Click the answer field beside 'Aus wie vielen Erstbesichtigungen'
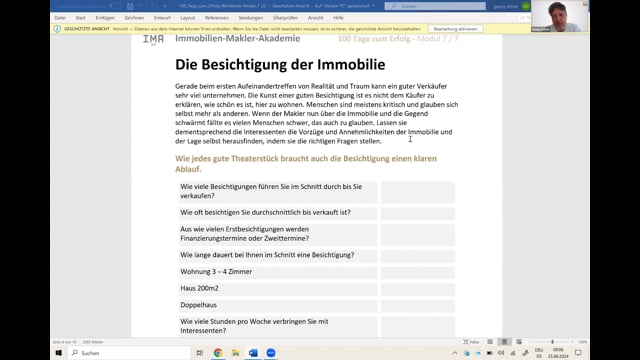 click(418, 234)
